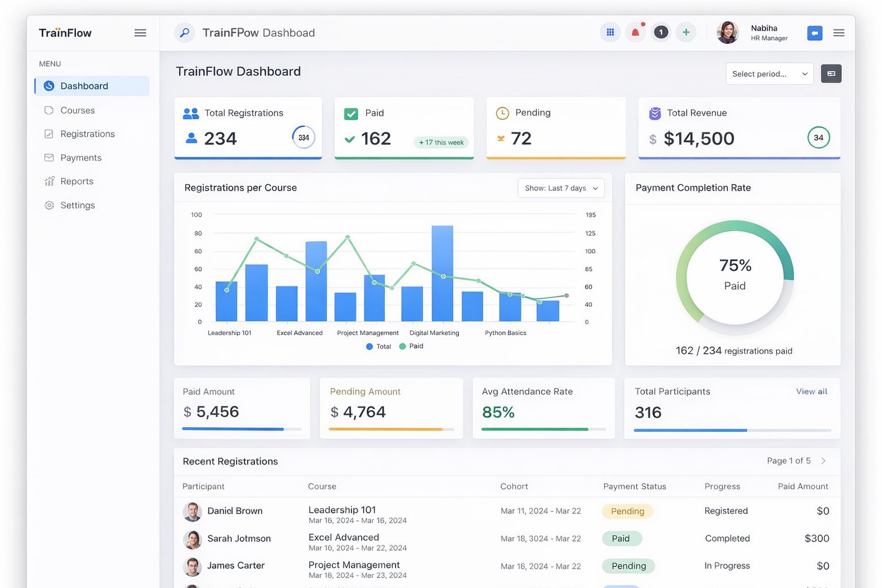Collapse the sidebar using hamburger icon
Image resolution: width=882 pixels, height=588 pixels.
point(140,33)
